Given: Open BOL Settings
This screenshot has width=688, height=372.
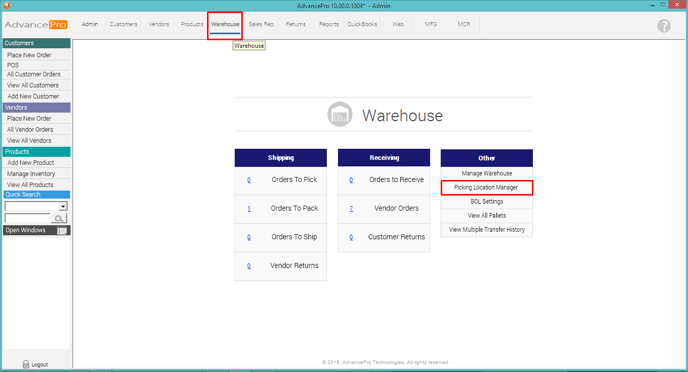Looking at the screenshot, I should pos(487,201).
